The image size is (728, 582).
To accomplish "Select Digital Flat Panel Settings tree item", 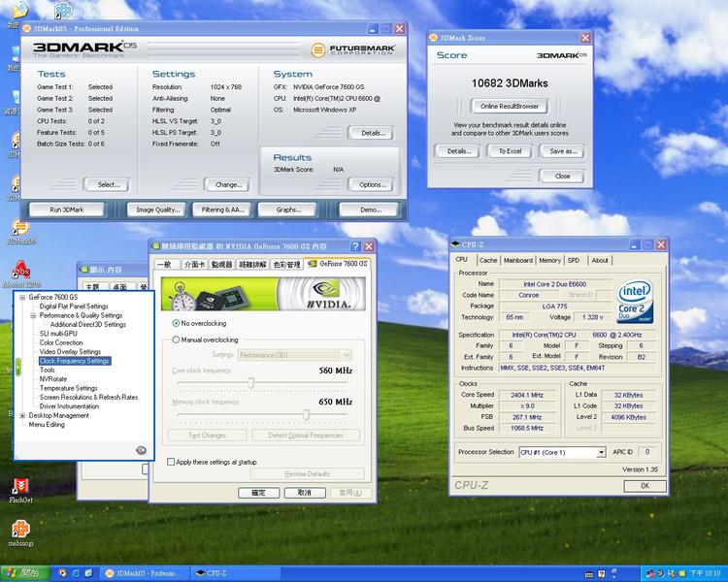I will [74, 307].
